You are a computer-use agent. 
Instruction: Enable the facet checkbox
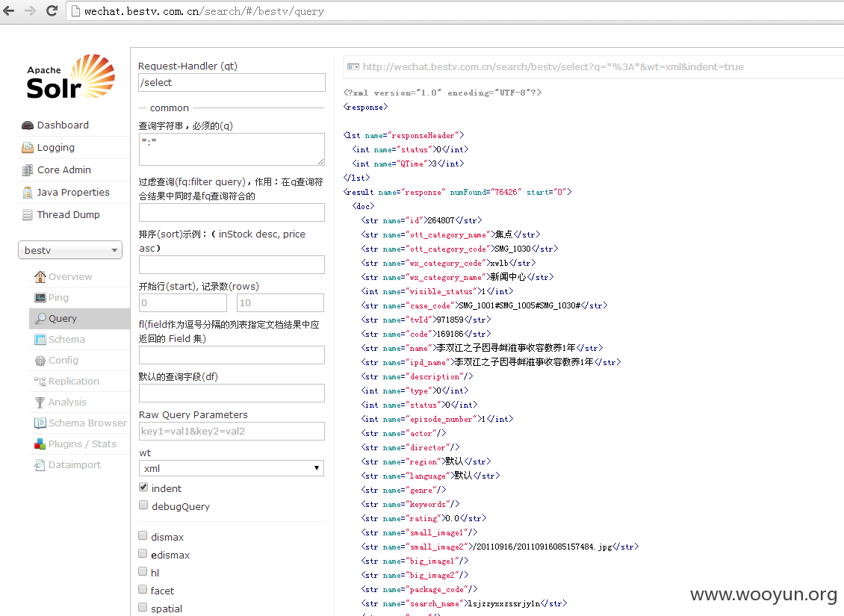coord(143,589)
